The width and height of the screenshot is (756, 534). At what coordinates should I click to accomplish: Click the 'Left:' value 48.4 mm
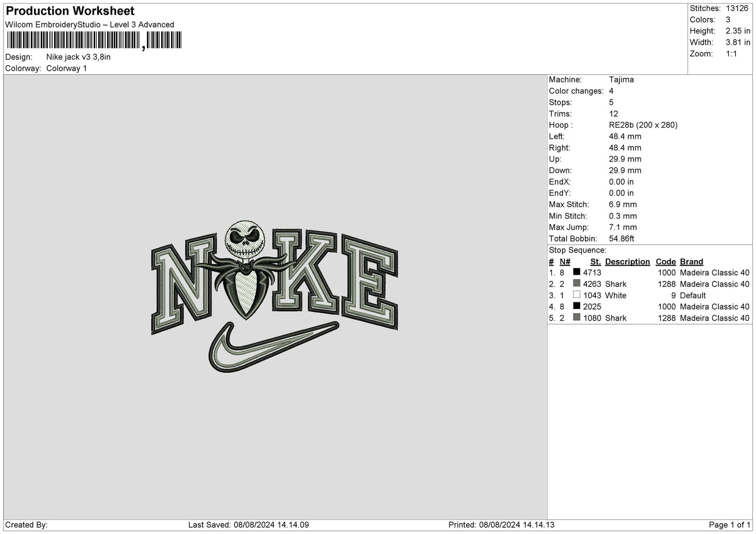625,137
